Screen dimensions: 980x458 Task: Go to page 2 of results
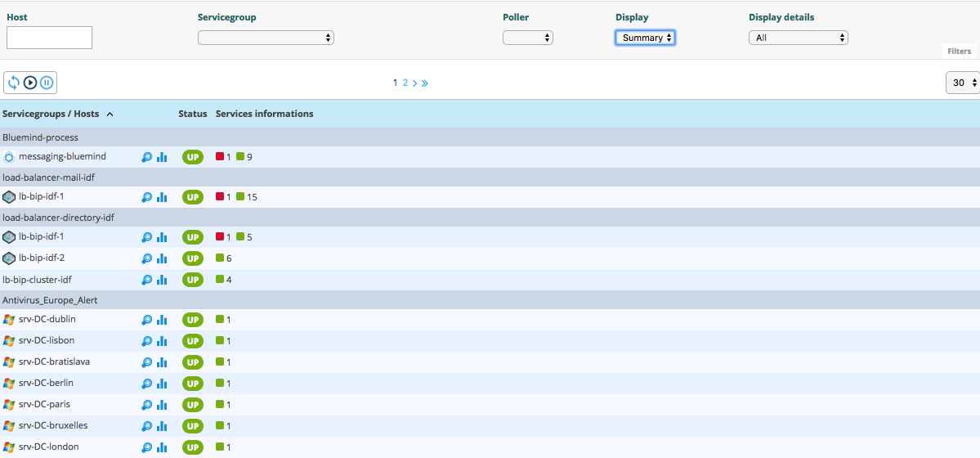pos(405,83)
